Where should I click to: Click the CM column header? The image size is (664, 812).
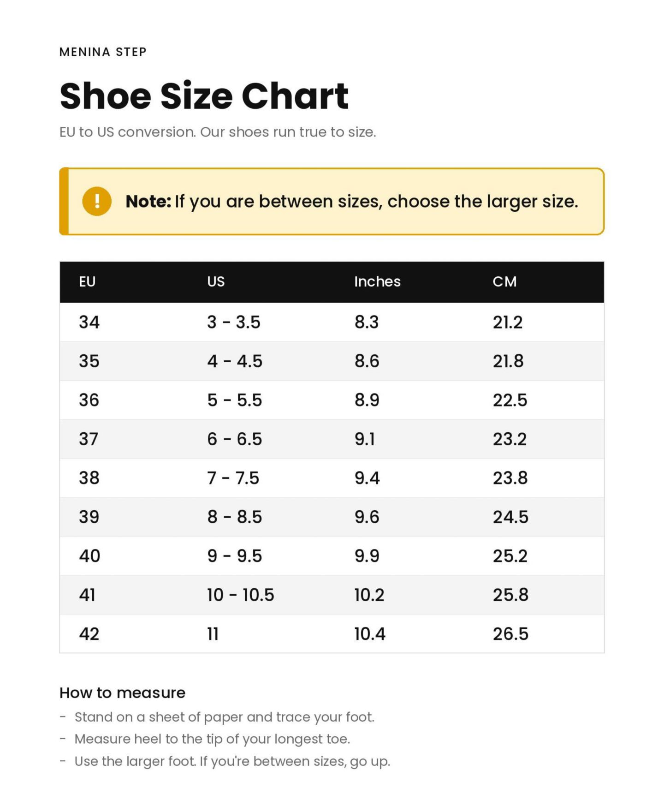click(504, 281)
